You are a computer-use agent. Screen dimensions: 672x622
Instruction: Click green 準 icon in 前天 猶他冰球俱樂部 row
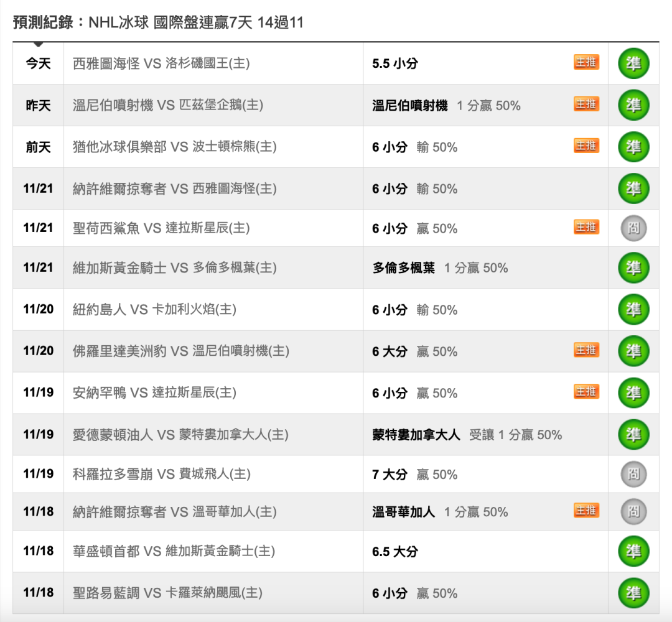pos(633,147)
